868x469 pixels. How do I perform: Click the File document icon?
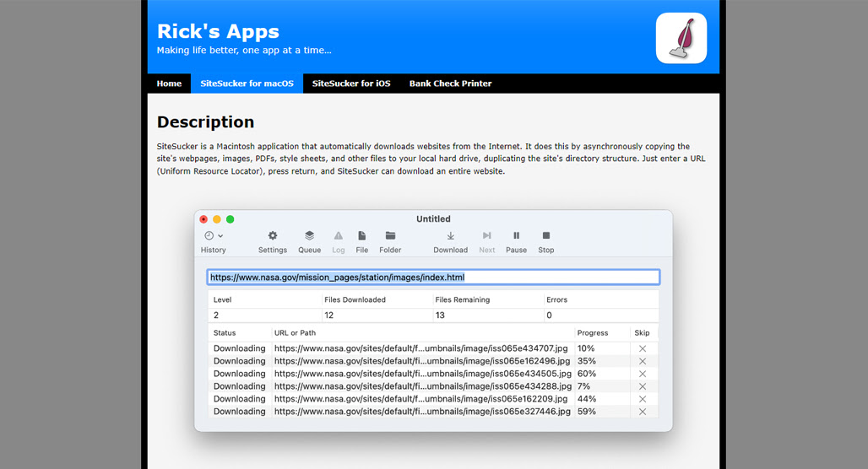pos(361,235)
